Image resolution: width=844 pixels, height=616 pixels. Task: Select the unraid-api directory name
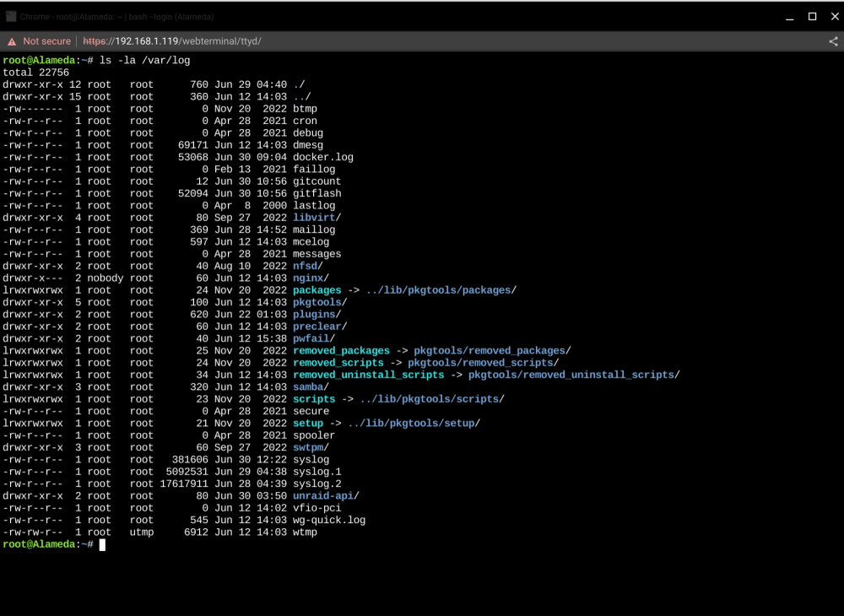323,496
